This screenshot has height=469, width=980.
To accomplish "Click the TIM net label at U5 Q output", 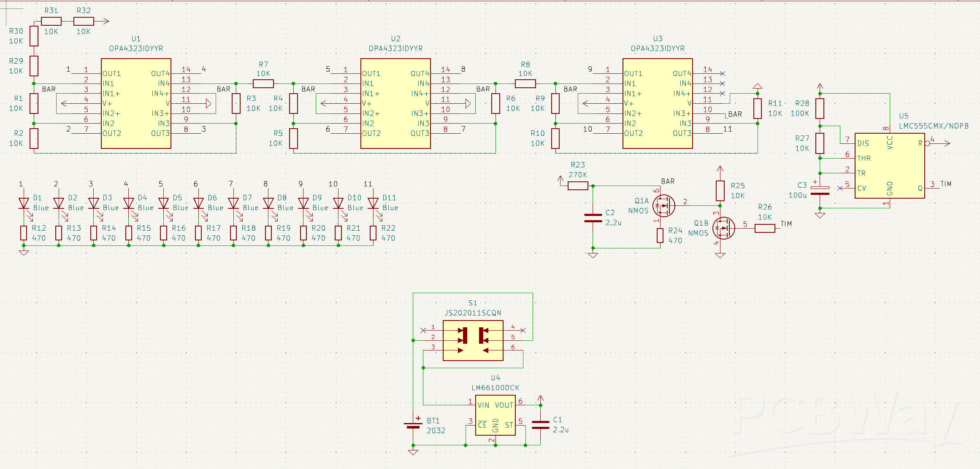I will 946,184.
